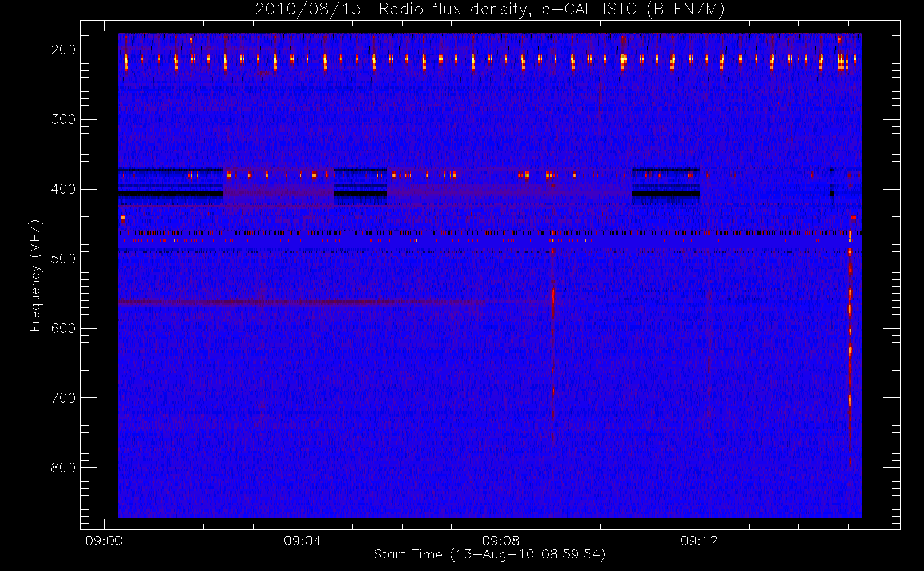
Task: Click the 700 frequency tick label
Action: pos(63,398)
